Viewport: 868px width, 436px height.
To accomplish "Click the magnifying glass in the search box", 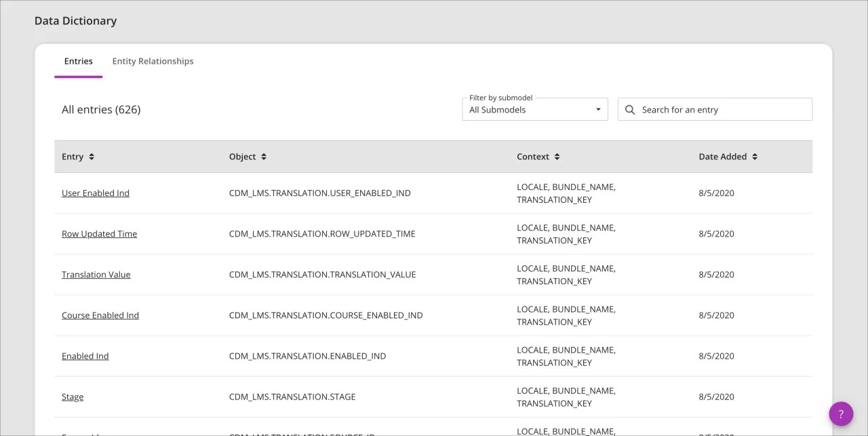I will click(x=629, y=108).
